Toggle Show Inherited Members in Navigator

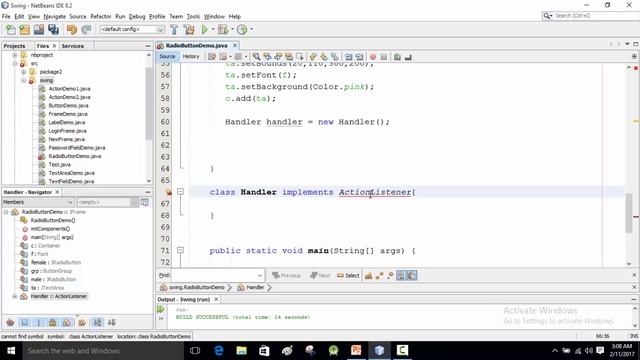coord(10,323)
